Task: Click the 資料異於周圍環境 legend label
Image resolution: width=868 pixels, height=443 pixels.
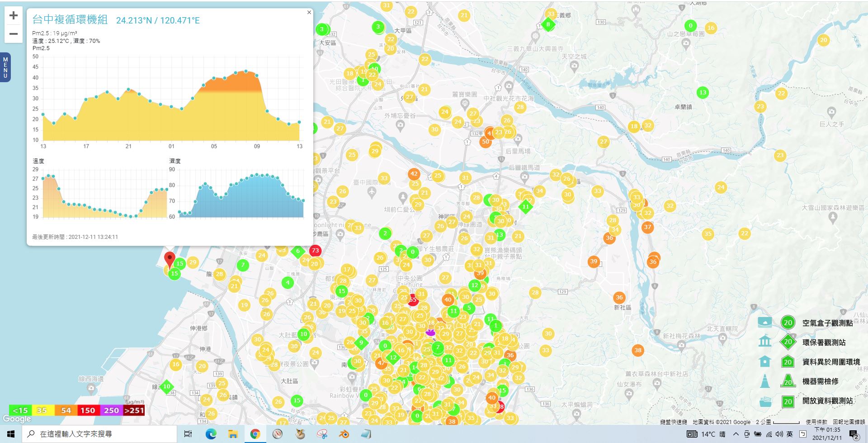Action: [x=831, y=362]
